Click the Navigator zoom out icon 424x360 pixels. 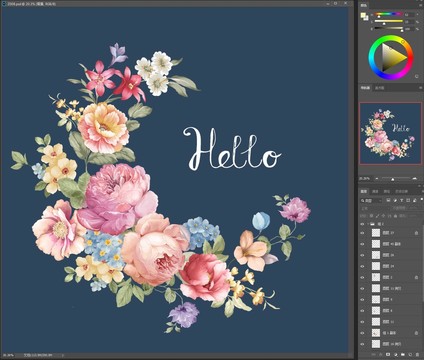pos(377,179)
